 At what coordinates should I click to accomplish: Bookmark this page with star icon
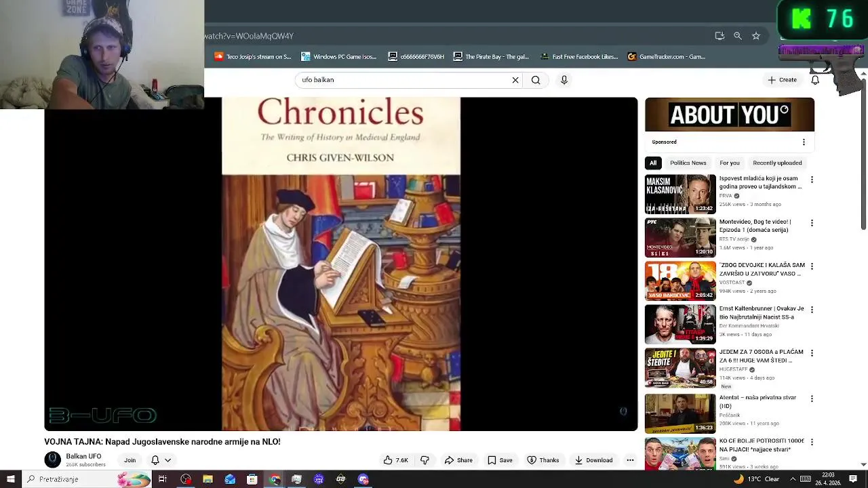click(x=756, y=36)
